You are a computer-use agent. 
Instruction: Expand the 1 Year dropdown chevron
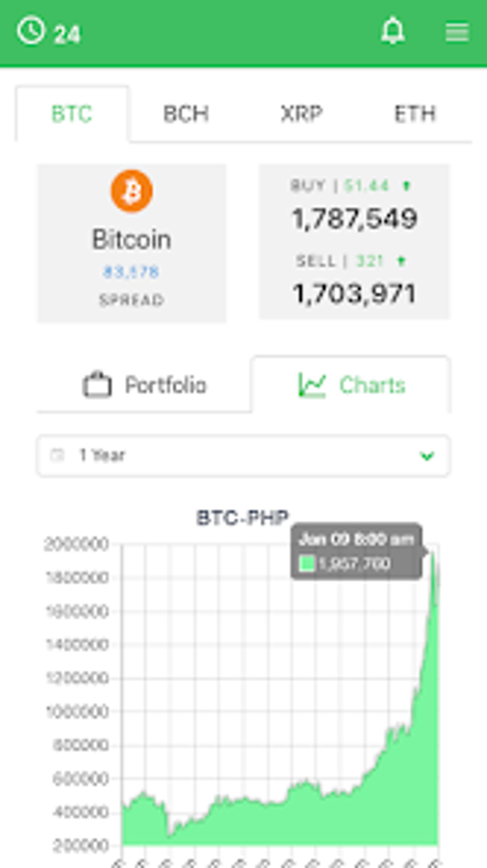427,456
